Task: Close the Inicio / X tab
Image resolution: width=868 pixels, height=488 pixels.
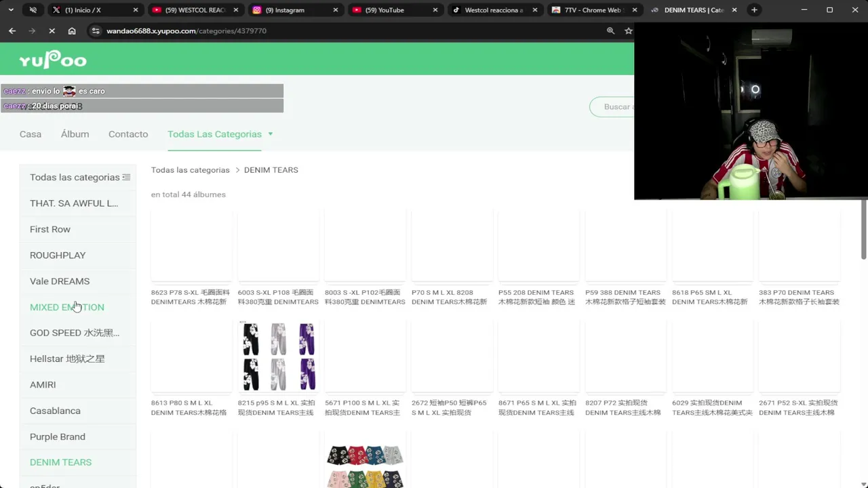Action: pos(136,10)
